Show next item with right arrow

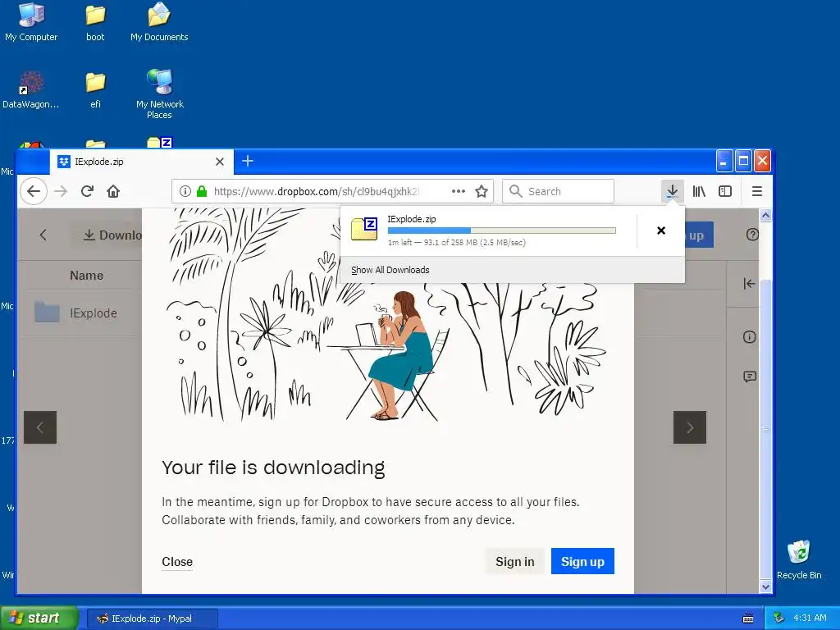(x=689, y=427)
